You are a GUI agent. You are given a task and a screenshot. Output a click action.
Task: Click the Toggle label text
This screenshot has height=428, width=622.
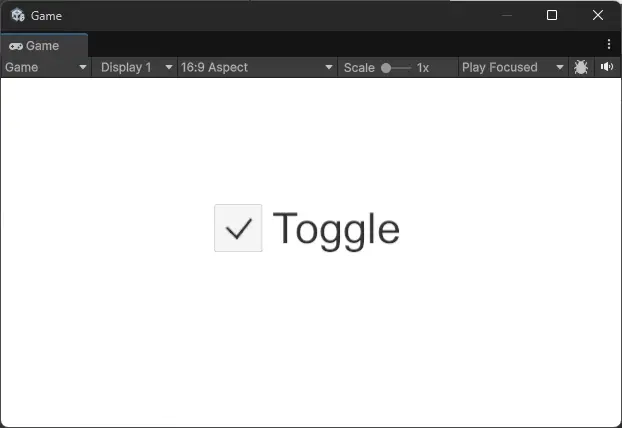tap(336, 231)
